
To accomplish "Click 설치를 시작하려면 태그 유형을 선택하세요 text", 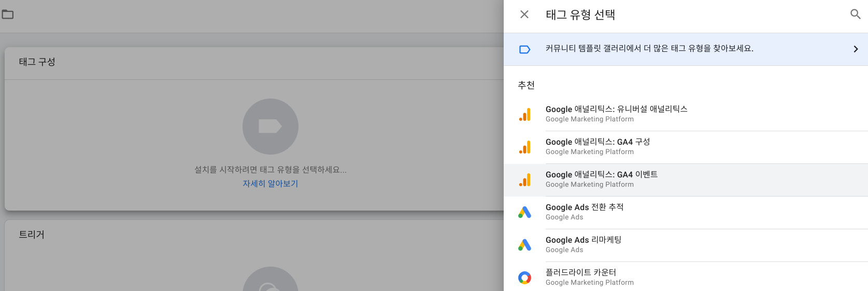I will pos(271,170).
